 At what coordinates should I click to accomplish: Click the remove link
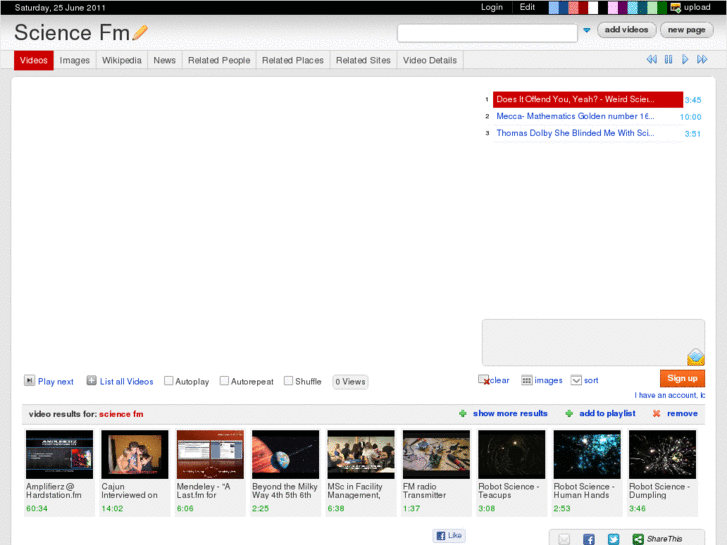pyautogui.click(x=682, y=413)
